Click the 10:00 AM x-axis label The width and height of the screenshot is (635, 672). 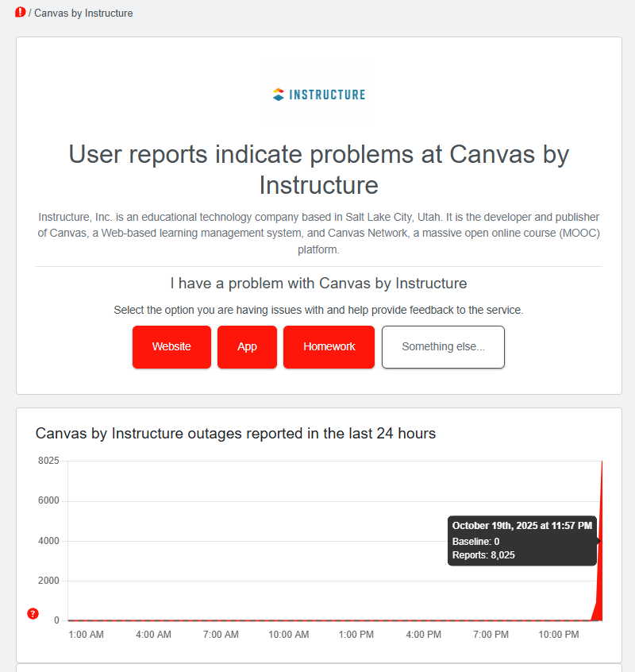click(289, 635)
